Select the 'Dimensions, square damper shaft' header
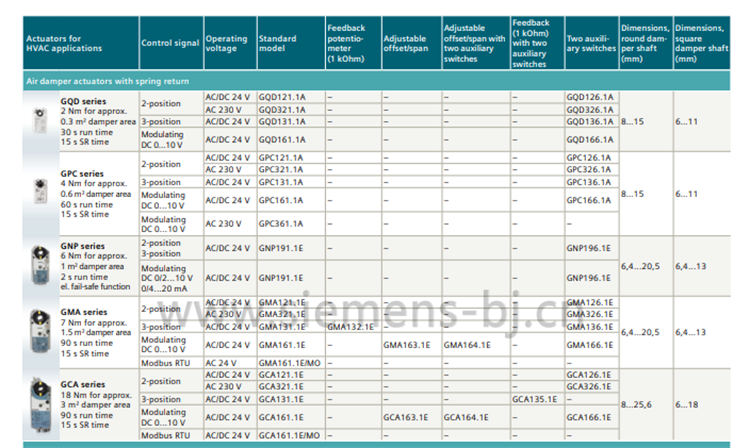This screenshot has height=448, width=750. pyautogui.click(x=701, y=44)
